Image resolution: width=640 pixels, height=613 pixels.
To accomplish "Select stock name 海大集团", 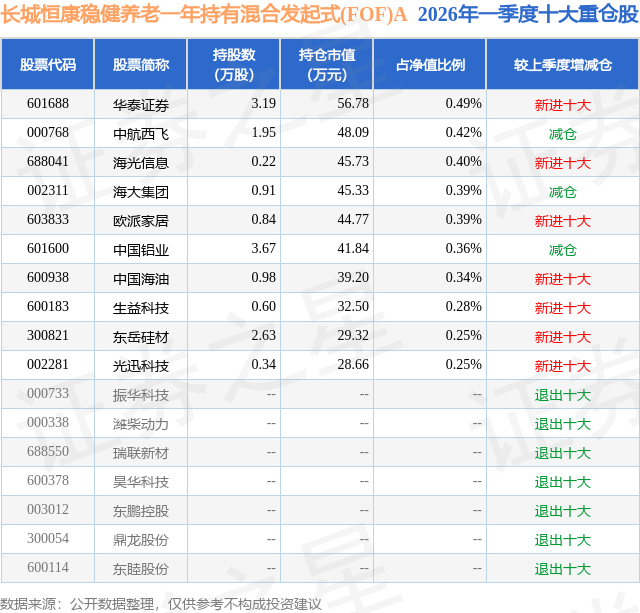I will [141, 192].
